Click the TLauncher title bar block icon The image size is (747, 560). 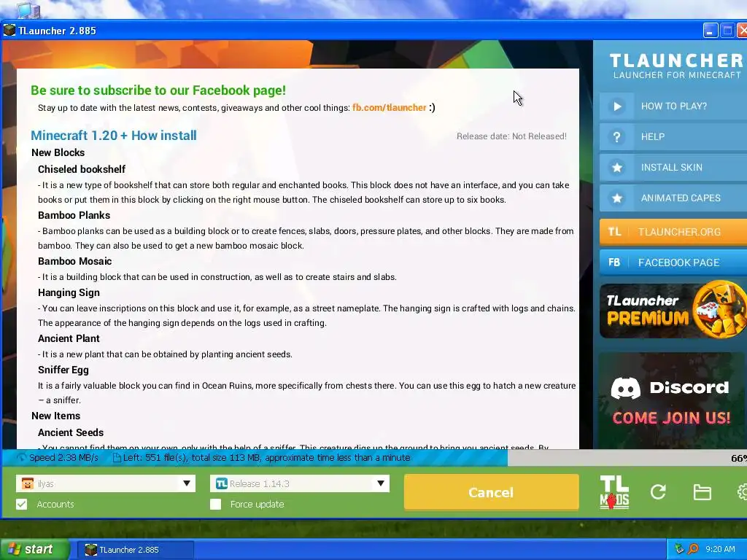click(x=9, y=31)
